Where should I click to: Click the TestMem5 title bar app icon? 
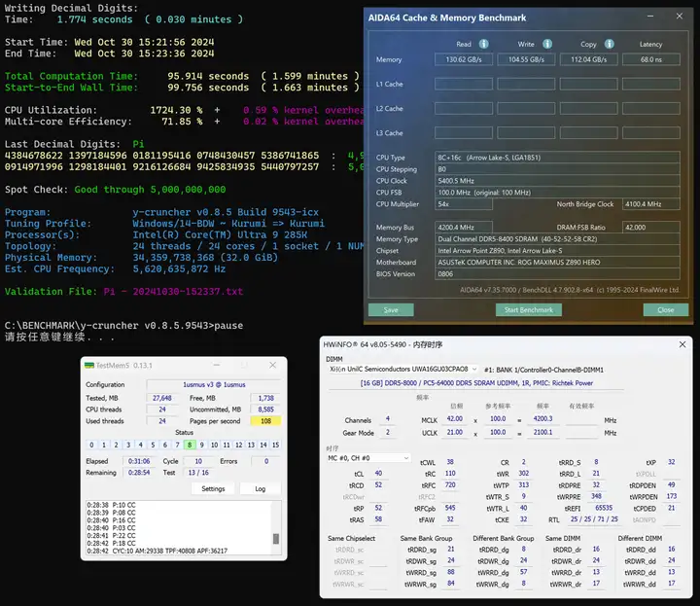point(88,365)
